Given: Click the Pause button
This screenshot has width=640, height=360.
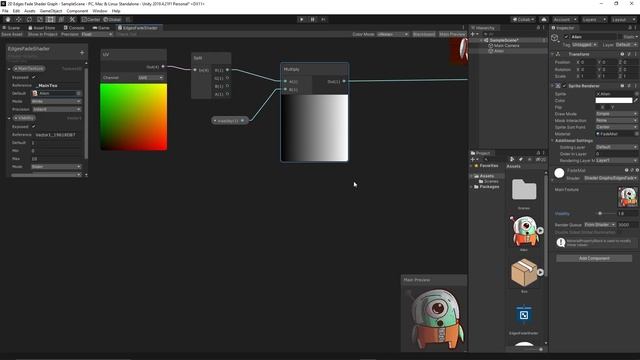Looking at the screenshot, I should tap(313, 19).
